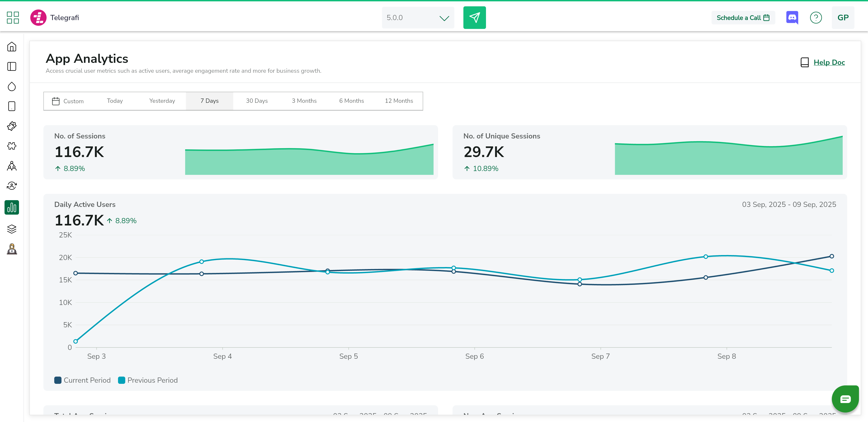The width and height of the screenshot is (868, 422).
Task: Open the apps grid icon
Action: click(x=13, y=18)
